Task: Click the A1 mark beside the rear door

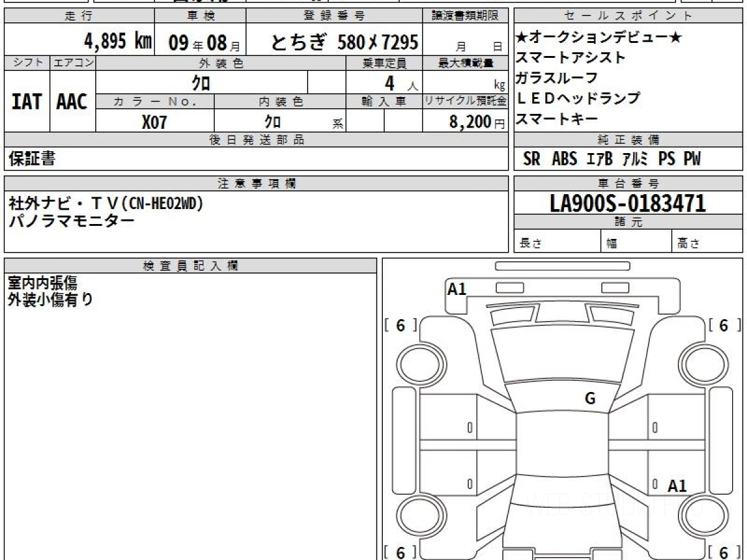Action: coord(677,487)
